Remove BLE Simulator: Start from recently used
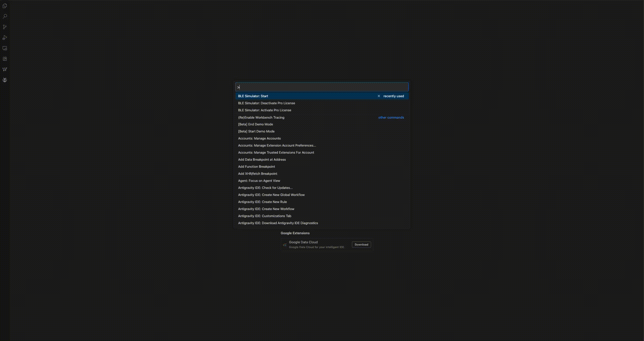Viewport: 644px width, 341px height. click(x=379, y=96)
